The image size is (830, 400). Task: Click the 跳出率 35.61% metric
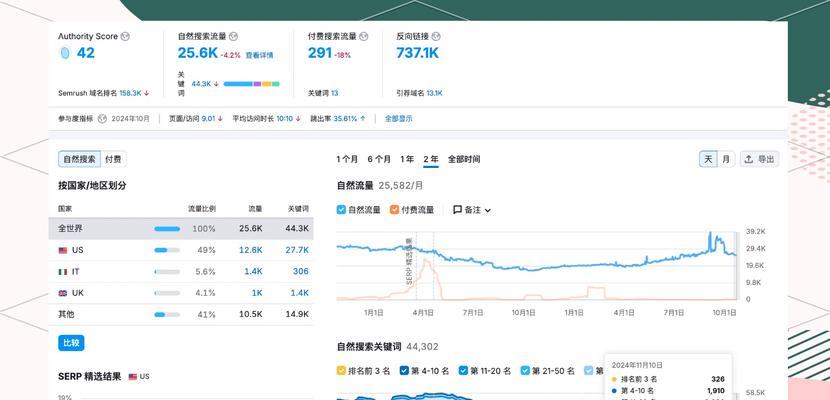(x=338, y=119)
